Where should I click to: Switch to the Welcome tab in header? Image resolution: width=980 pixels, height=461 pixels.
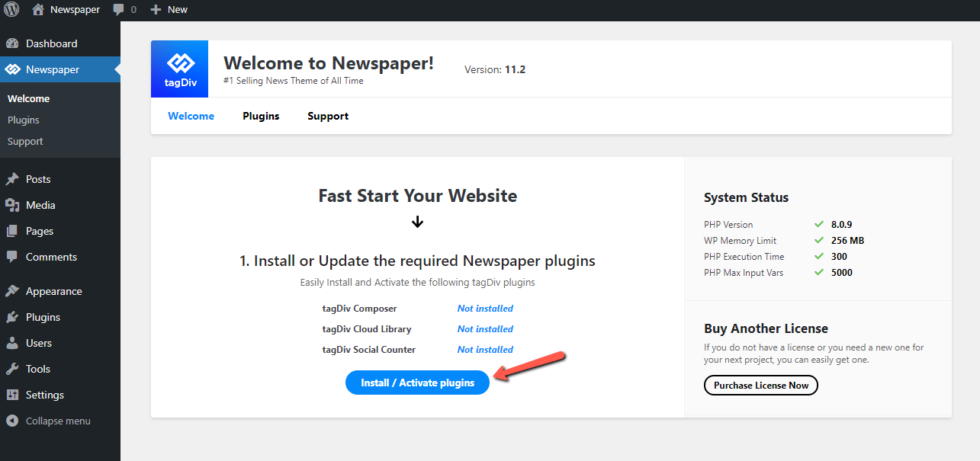tap(191, 116)
